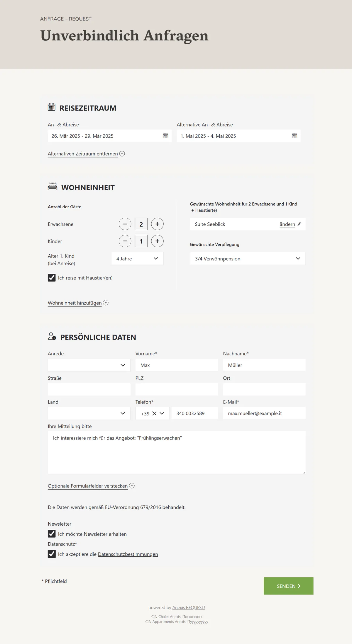Open the Gewünschte Verpflegung dropdown
This screenshot has width=352, height=644.
(248, 258)
